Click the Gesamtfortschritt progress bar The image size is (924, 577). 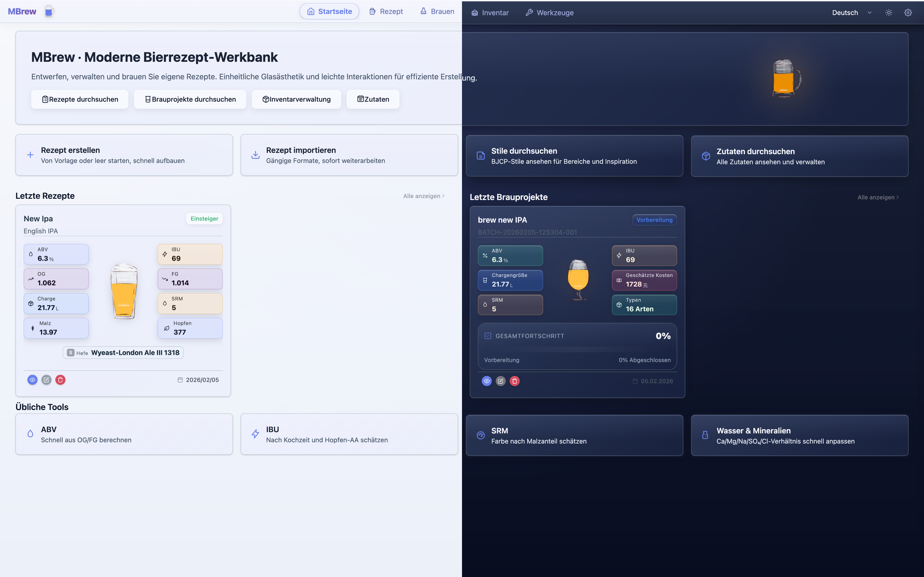point(577,349)
